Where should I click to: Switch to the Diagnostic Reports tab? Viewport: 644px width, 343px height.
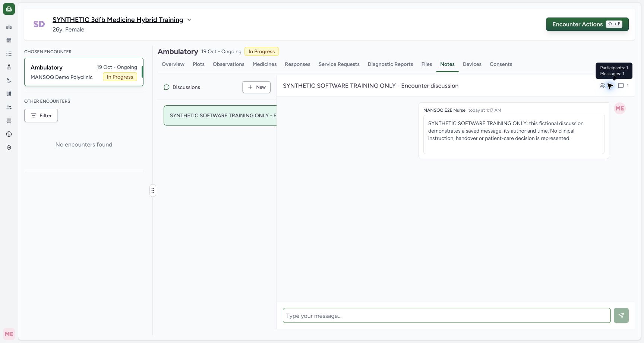(x=390, y=64)
